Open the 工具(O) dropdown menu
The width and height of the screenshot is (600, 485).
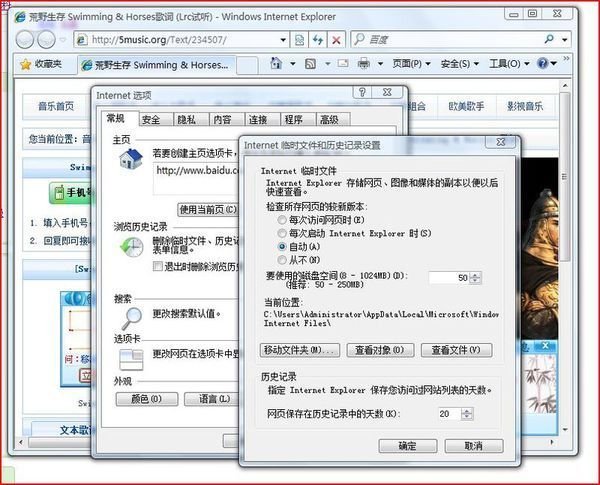509,64
